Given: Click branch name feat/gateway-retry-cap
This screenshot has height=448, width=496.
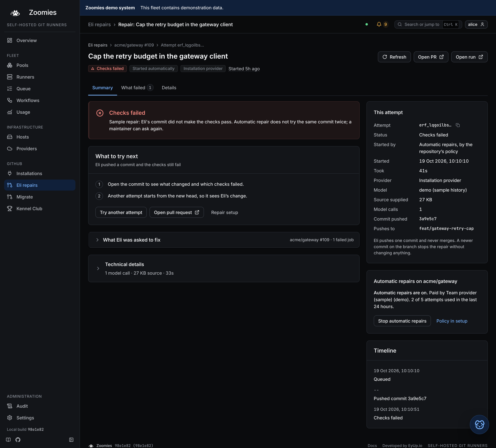Looking at the screenshot, I should pos(446,228).
